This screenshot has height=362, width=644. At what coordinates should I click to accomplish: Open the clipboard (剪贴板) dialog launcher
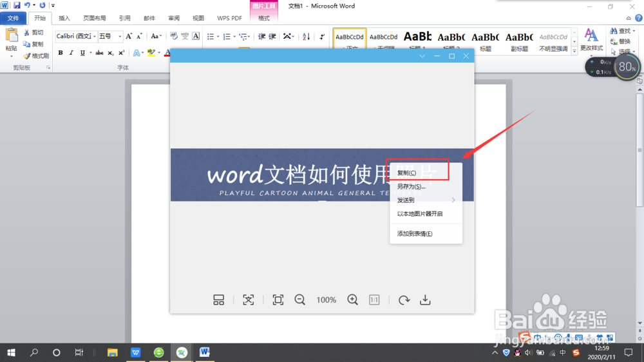coord(48,68)
